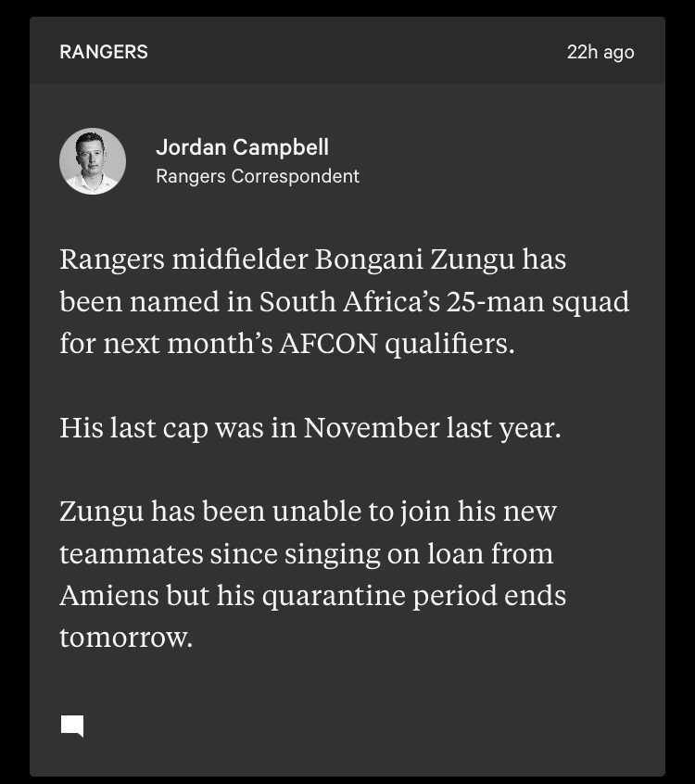Click the word AFCON in the text
695x784 pixels.
pos(328,344)
